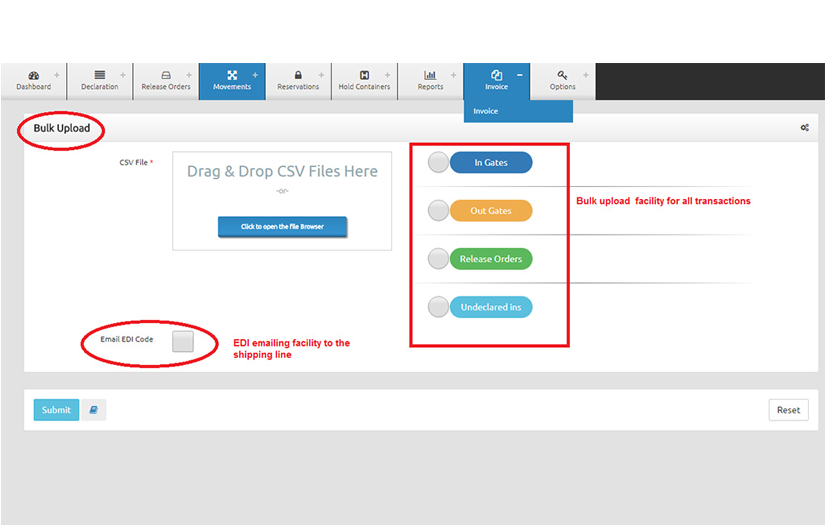Open the Dashboard tab
Image resolution: width=825 pixels, height=525 pixels.
point(34,81)
